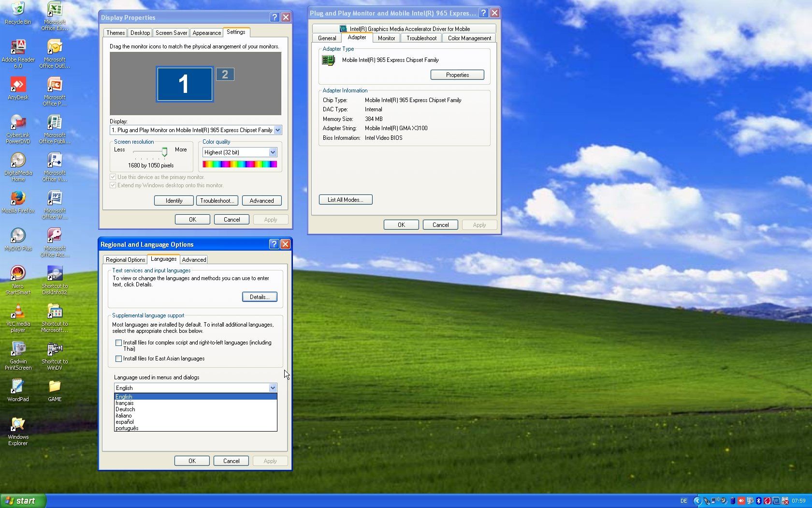
Task: Click Identify button in Display Properties
Action: pos(174,201)
